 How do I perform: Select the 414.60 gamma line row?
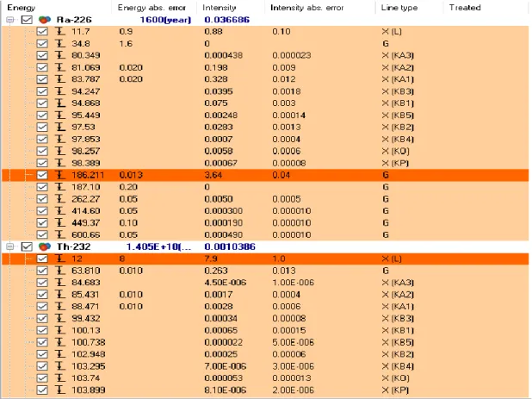tap(265, 211)
